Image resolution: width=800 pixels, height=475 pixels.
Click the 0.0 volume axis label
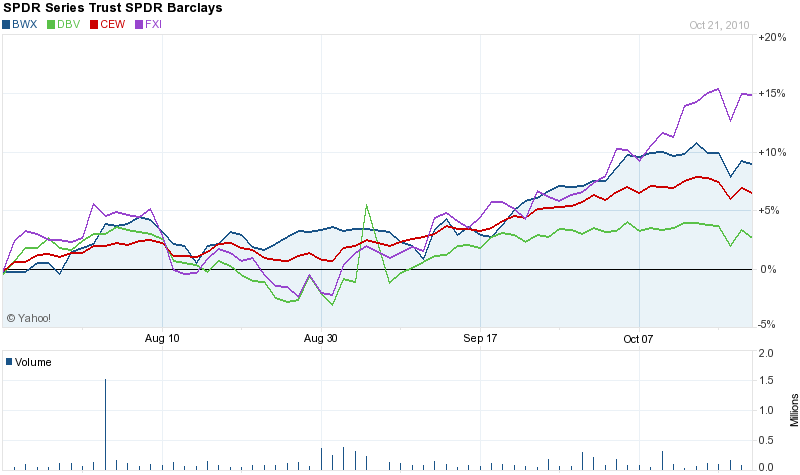tap(766, 467)
